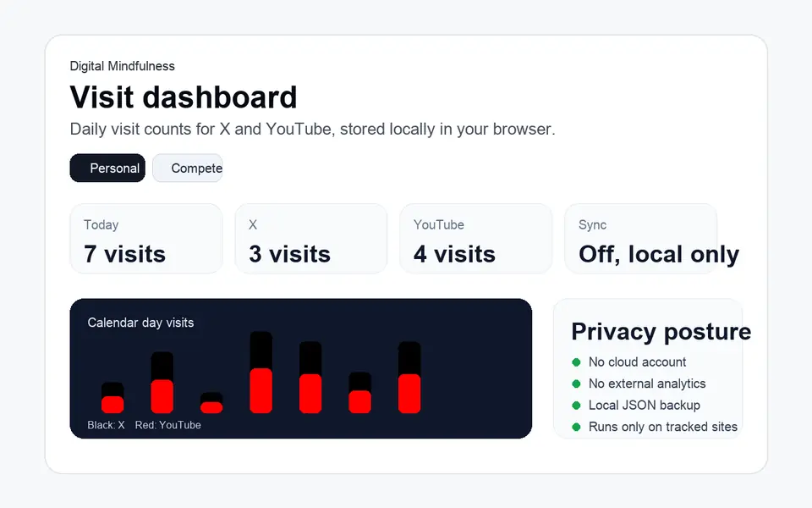812x508 pixels.
Task: Click the "Black: X" legend entry
Action: coord(107,425)
